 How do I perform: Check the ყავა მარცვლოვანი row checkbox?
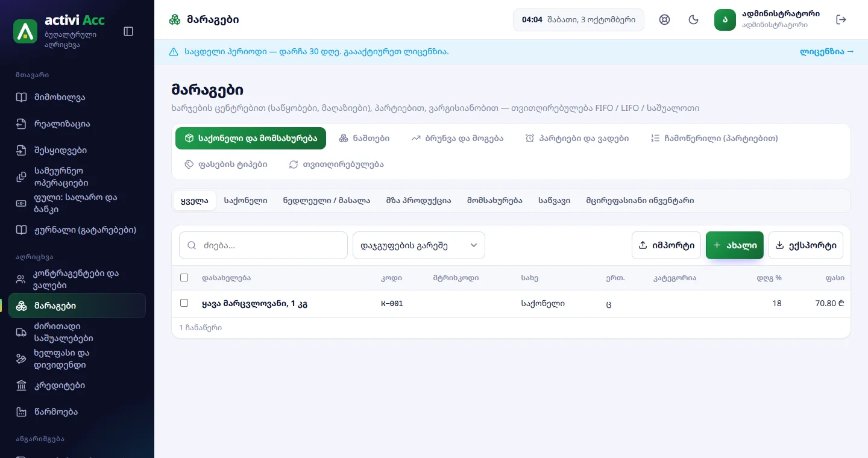(x=184, y=303)
